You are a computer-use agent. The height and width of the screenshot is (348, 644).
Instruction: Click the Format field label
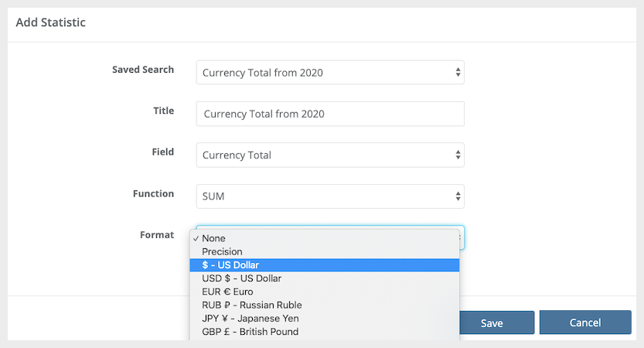[x=157, y=234]
